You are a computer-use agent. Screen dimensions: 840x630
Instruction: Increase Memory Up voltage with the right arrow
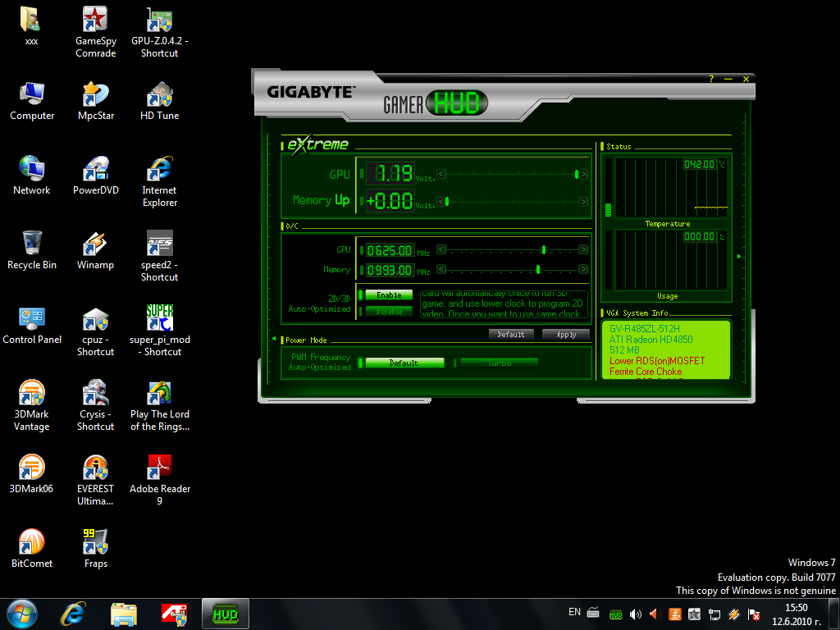[583, 202]
